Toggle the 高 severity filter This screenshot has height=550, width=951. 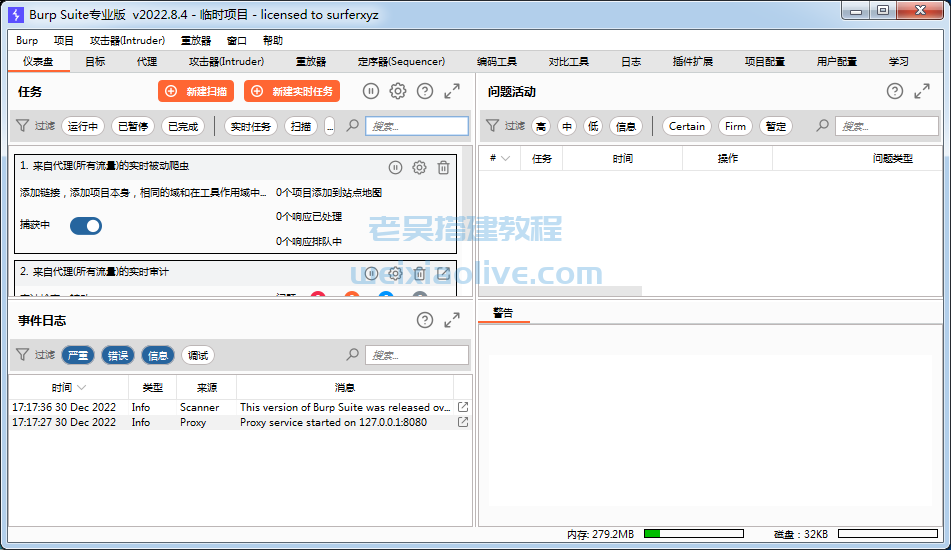coord(541,126)
